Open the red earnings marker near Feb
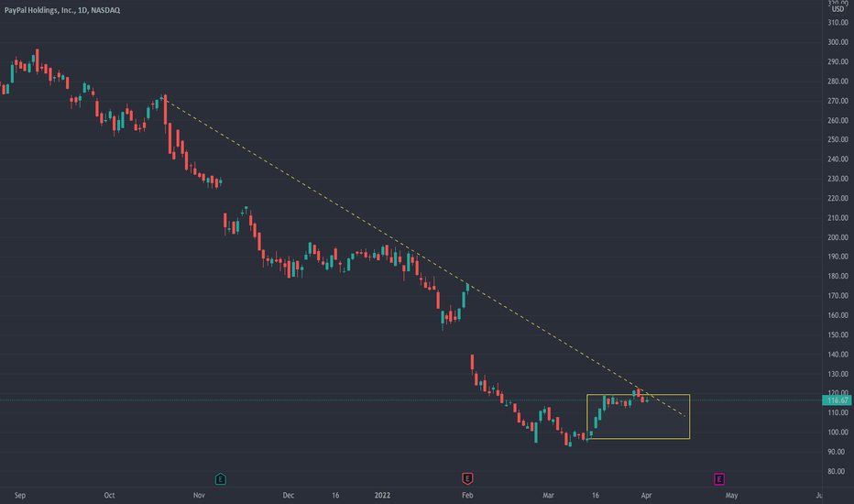The height and width of the screenshot is (504, 854). coord(467,479)
